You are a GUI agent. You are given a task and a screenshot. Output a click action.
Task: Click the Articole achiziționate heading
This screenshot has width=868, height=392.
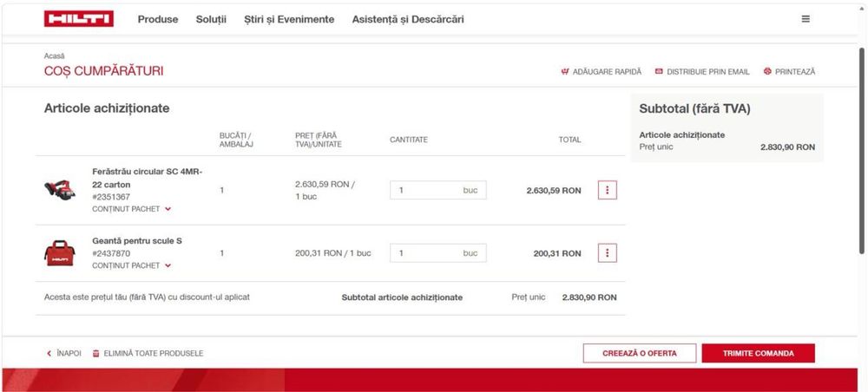[107, 108]
